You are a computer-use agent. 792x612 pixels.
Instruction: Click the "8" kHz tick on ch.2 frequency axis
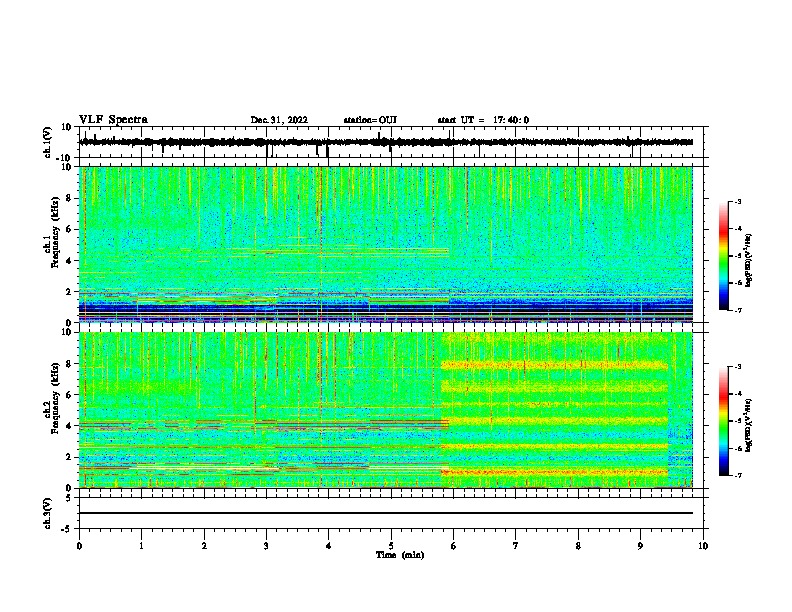pos(69,364)
